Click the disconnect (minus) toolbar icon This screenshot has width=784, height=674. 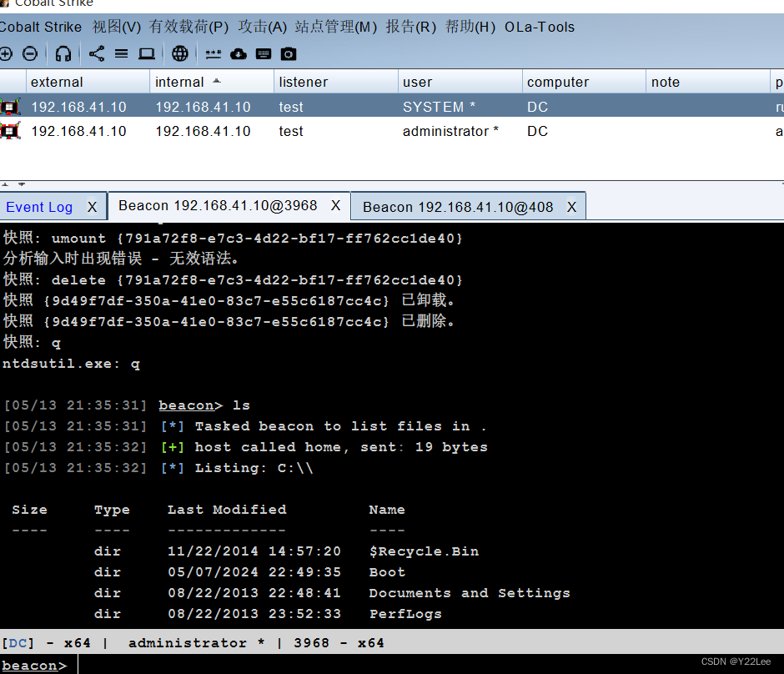pos(30,53)
